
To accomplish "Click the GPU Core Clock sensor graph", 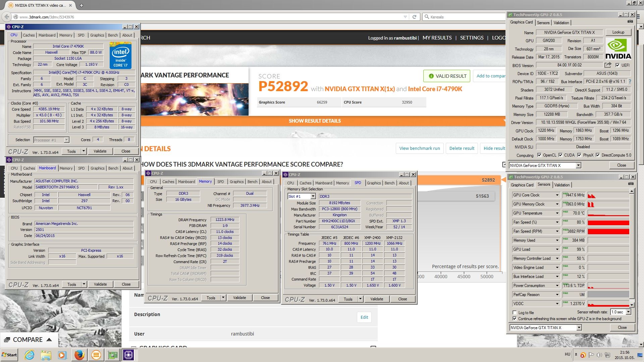I will 608,195.
